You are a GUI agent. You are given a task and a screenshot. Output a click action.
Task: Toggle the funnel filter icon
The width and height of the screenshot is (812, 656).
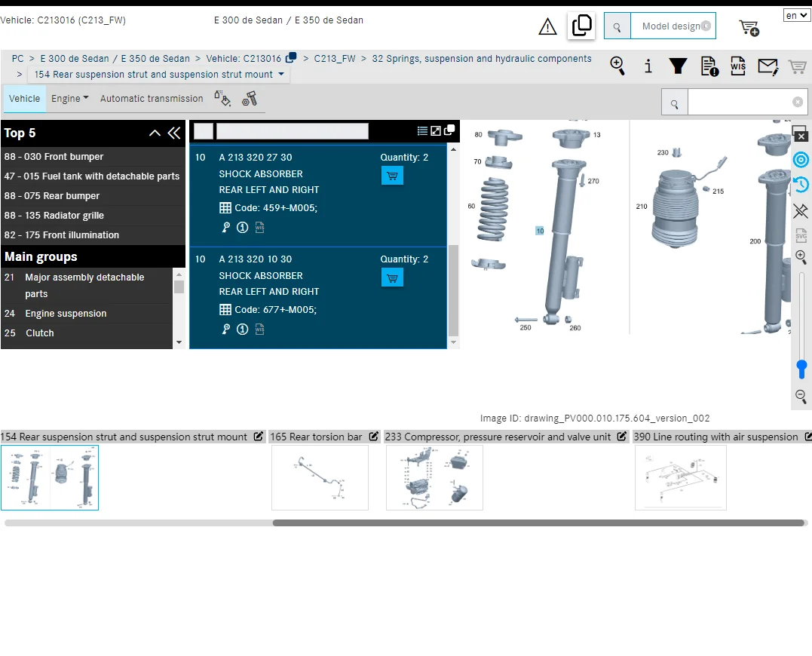[678, 66]
